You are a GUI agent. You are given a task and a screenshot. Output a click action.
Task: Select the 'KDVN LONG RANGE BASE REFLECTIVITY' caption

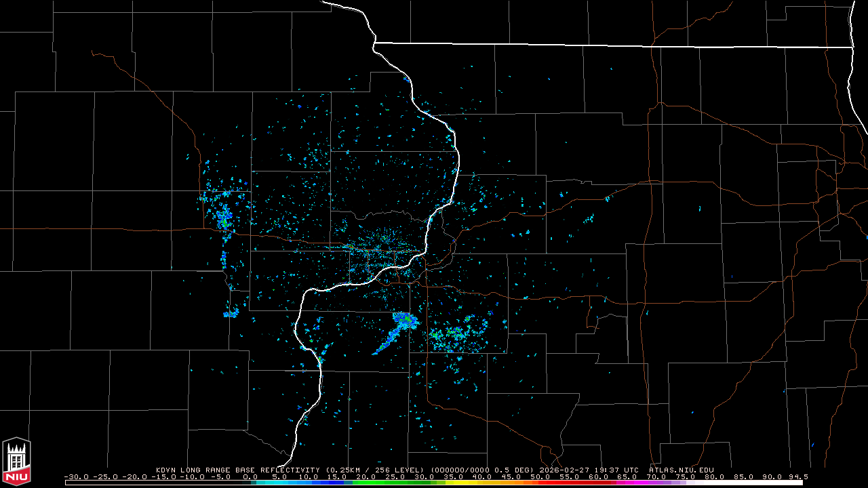[237, 470]
